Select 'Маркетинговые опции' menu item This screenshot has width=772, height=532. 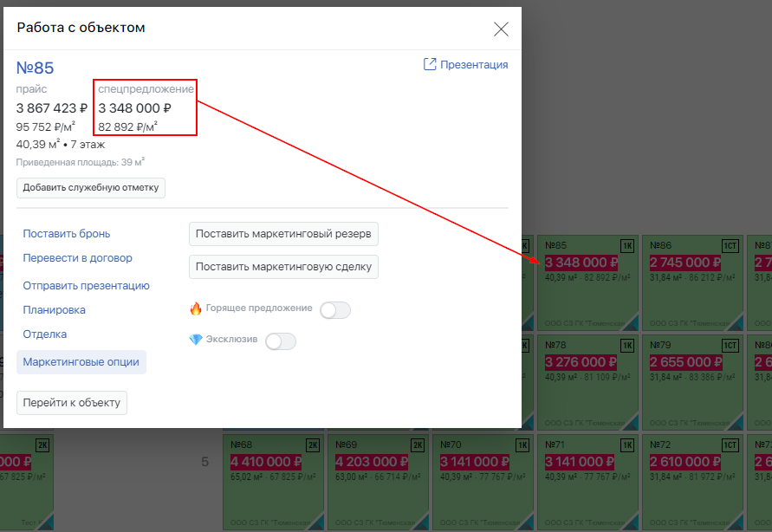pyautogui.click(x=81, y=362)
